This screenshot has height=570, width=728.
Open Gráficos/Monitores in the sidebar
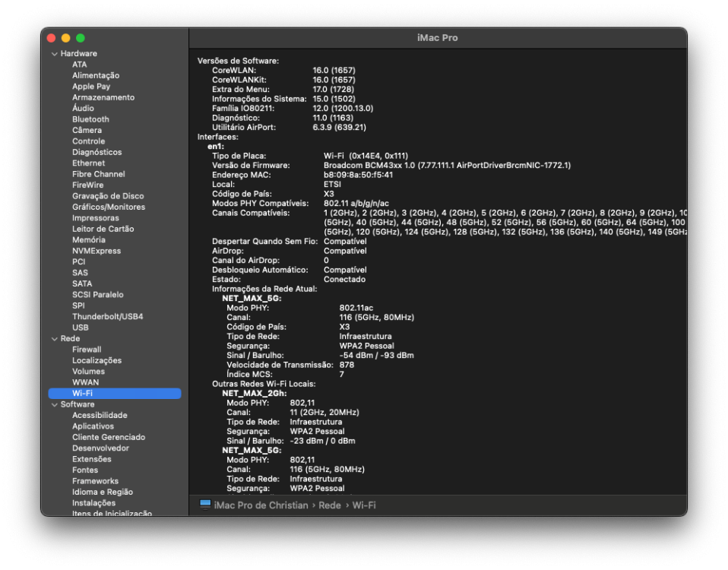[108, 207]
